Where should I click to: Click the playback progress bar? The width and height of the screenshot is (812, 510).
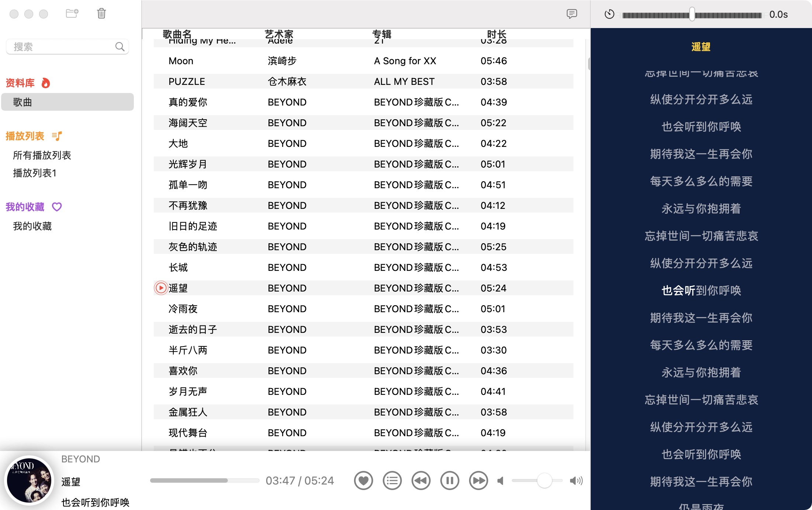[205, 480]
